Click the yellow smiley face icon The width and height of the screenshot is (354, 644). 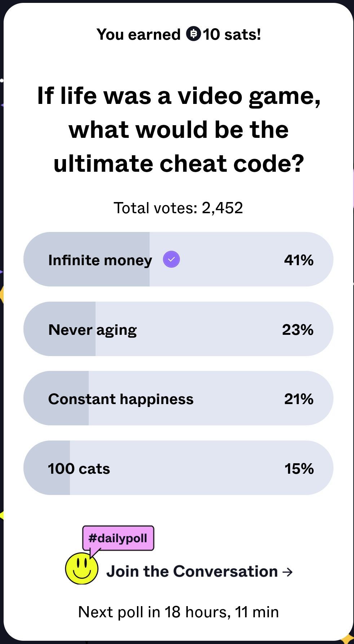click(81, 568)
